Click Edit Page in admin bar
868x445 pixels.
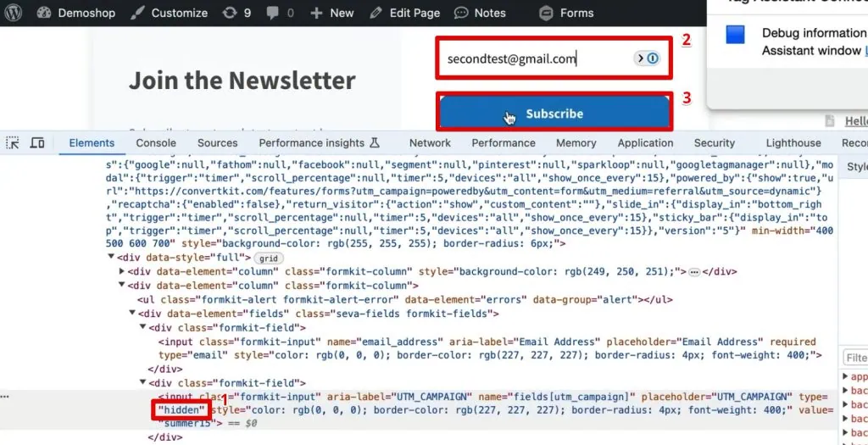tap(404, 13)
